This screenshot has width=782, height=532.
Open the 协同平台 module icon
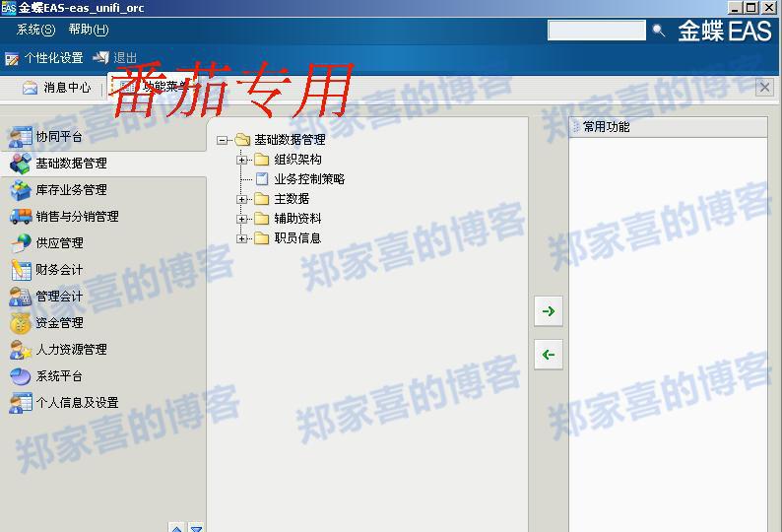21,137
